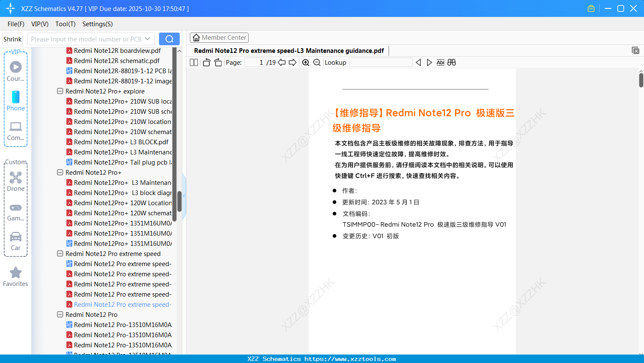Select the two-page view icon
644x363 pixels.
194,62
